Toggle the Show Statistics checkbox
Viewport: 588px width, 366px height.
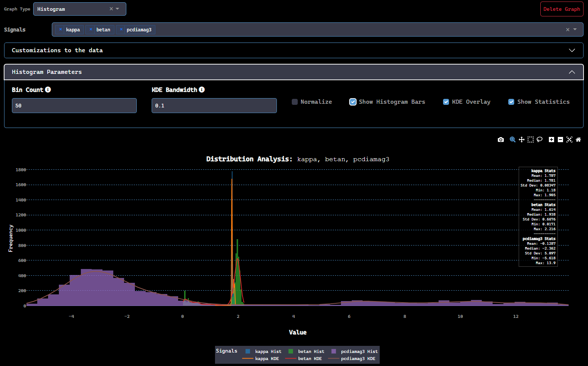tap(511, 102)
